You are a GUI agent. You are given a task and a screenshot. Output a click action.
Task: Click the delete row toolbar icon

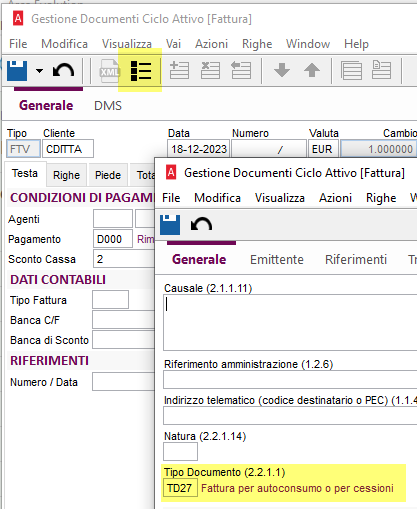[x=210, y=70]
